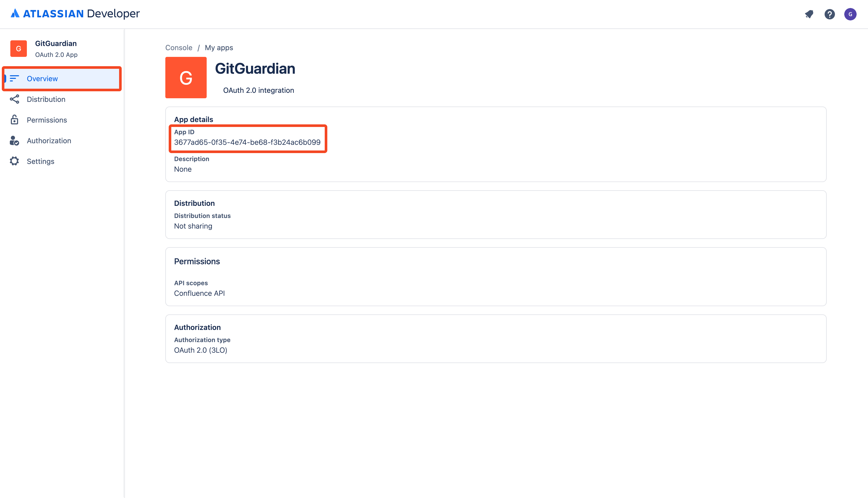Click the Overview list icon in sidebar
This screenshot has width=868, height=498.
[x=14, y=78]
